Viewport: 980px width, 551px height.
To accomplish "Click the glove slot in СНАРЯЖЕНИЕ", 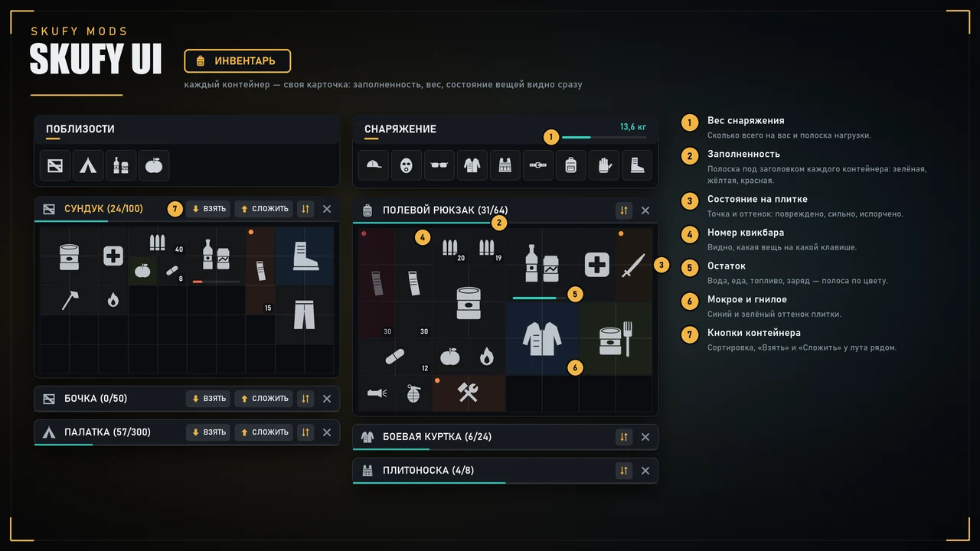I will (x=604, y=165).
